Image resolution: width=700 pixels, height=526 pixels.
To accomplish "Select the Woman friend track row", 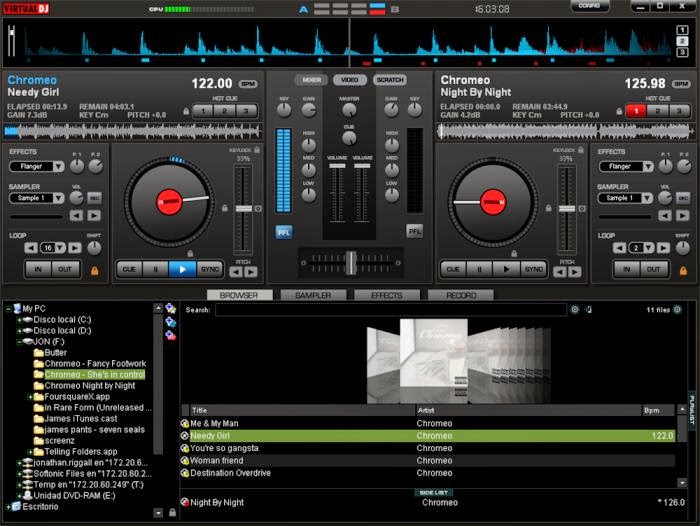I will pyautogui.click(x=428, y=460).
